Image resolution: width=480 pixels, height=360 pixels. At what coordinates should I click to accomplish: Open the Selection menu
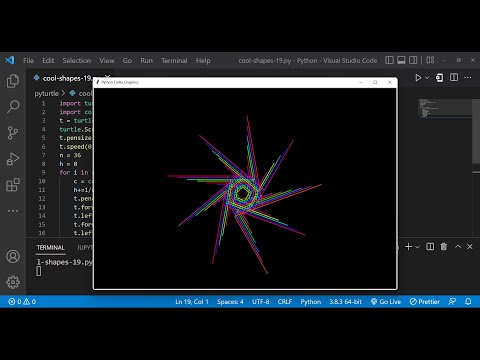pyautogui.click(x=77, y=61)
